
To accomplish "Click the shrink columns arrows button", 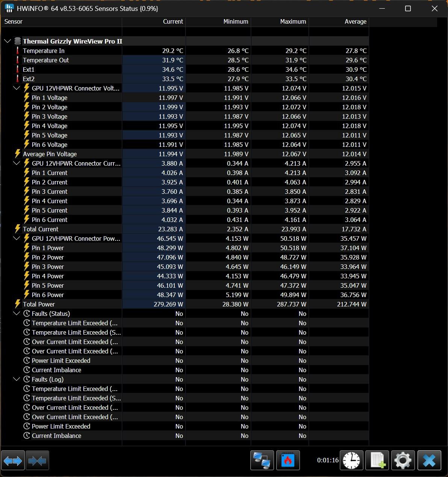I will [37, 460].
